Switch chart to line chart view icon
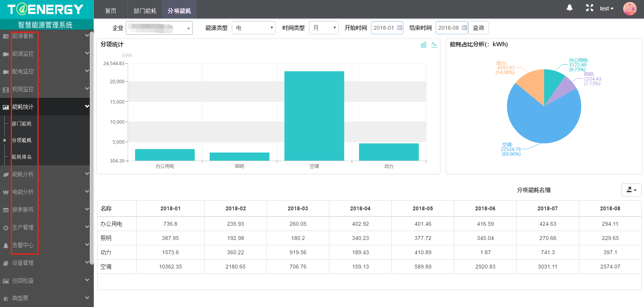 [x=434, y=45]
